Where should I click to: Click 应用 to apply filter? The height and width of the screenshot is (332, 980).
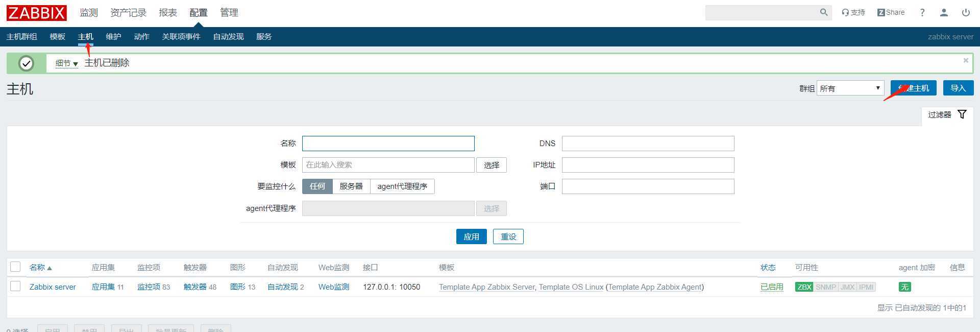(x=471, y=236)
